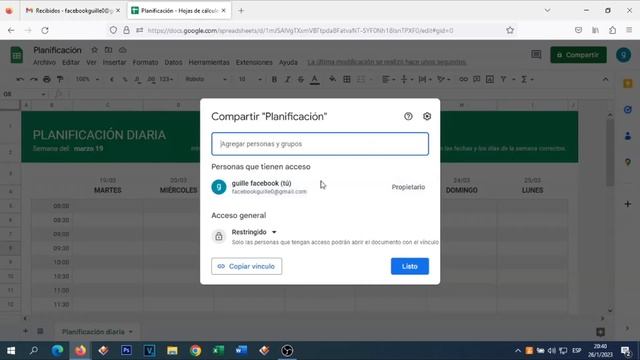Viewport: 640px width, 360px height.
Task: Reload the page
Action: click(45, 30)
